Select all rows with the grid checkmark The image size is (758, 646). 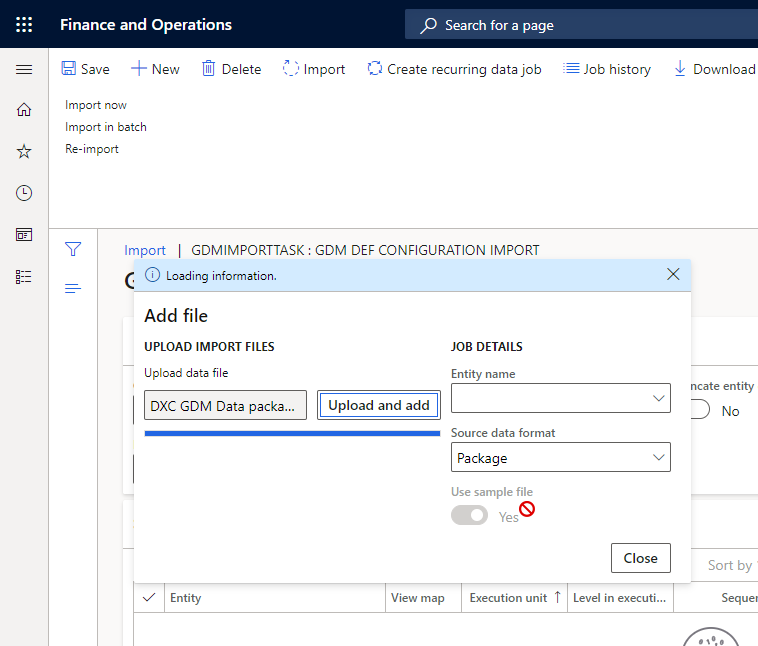(149, 598)
